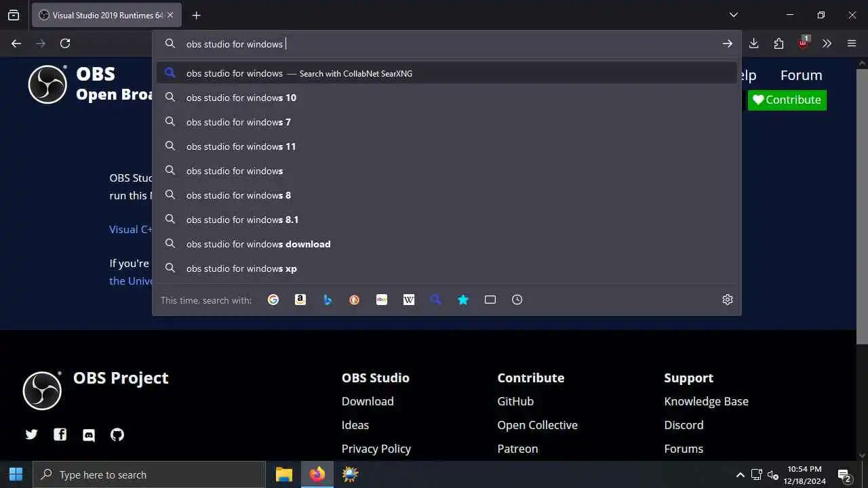
Task: Choose suggestion 'obs studio for windows 11'
Action: click(447, 146)
